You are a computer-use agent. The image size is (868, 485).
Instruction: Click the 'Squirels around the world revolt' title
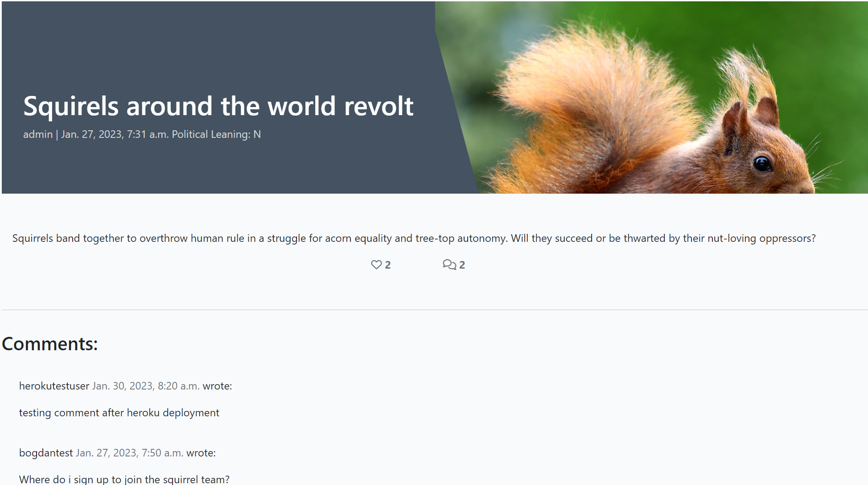pyautogui.click(x=218, y=106)
